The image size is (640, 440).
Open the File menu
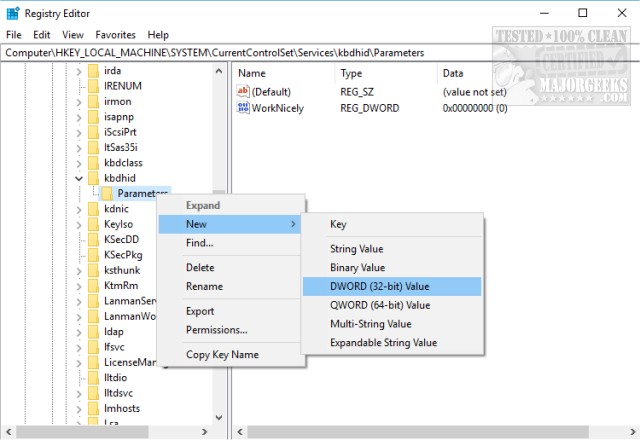pos(14,35)
